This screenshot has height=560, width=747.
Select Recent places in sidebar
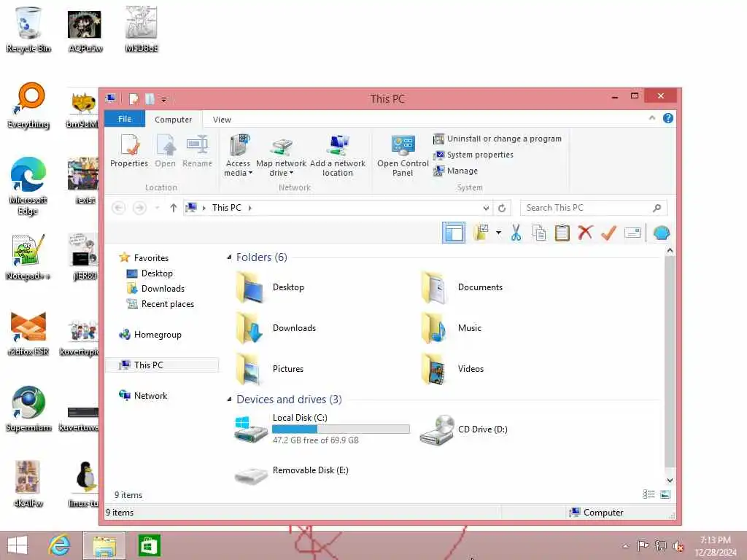point(167,304)
